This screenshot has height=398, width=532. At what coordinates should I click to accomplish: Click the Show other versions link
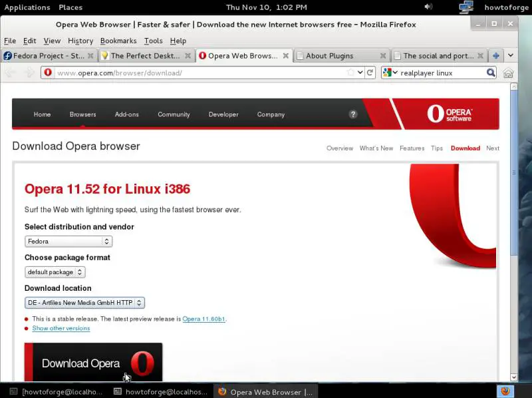tap(61, 328)
